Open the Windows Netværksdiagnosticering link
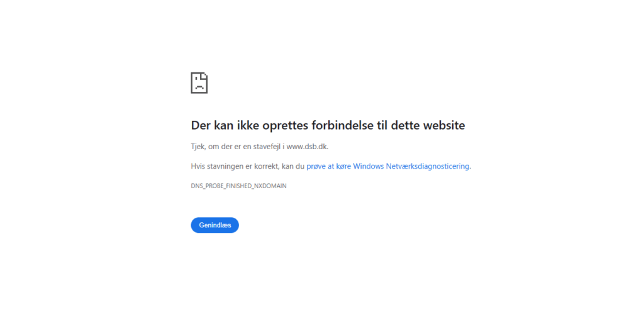644x326 pixels. coord(388,167)
